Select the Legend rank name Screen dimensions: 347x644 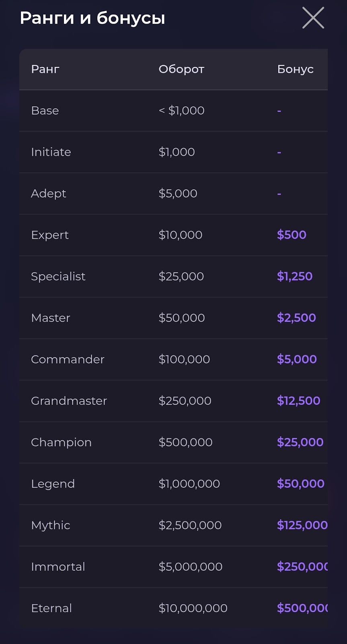tap(53, 484)
